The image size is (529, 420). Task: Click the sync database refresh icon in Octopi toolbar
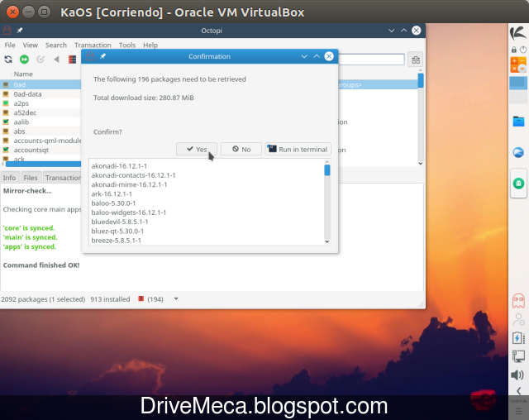point(8,60)
